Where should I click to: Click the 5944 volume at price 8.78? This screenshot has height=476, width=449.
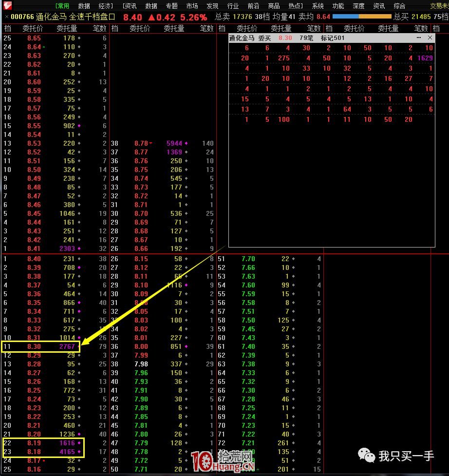pyautogui.click(x=174, y=143)
